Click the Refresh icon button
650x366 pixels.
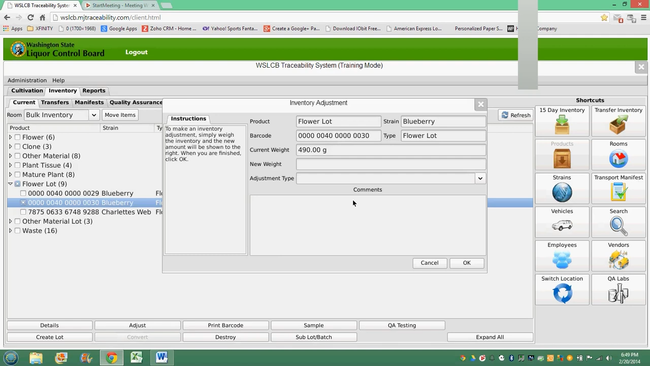[x=516, y=115]
